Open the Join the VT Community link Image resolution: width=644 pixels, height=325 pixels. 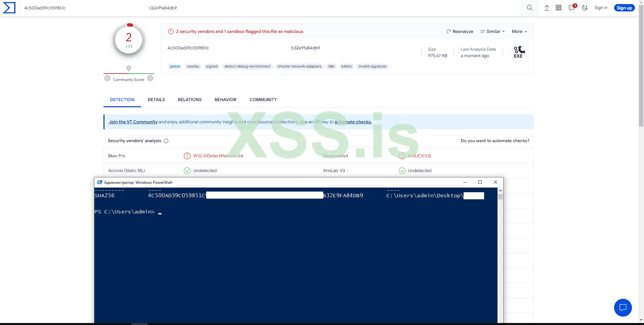click(x=133, y=122)
